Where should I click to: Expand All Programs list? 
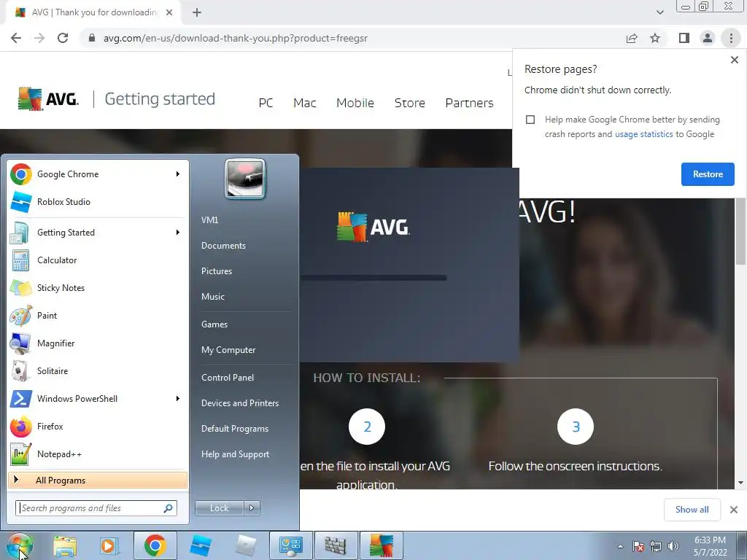pyautogui.click(x=98, y=480)
